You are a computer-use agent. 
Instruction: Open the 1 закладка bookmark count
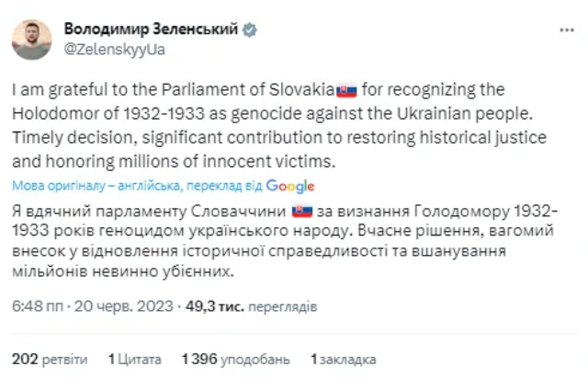pyautogui.click(x=344, y=358)
